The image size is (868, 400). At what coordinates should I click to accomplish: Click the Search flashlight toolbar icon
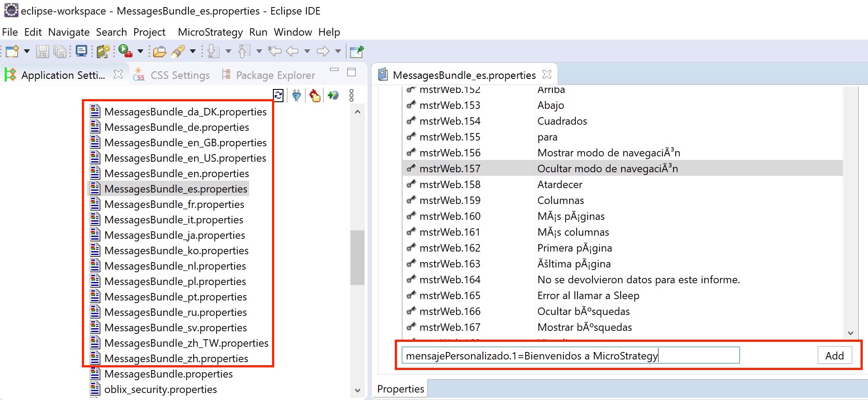178,52
